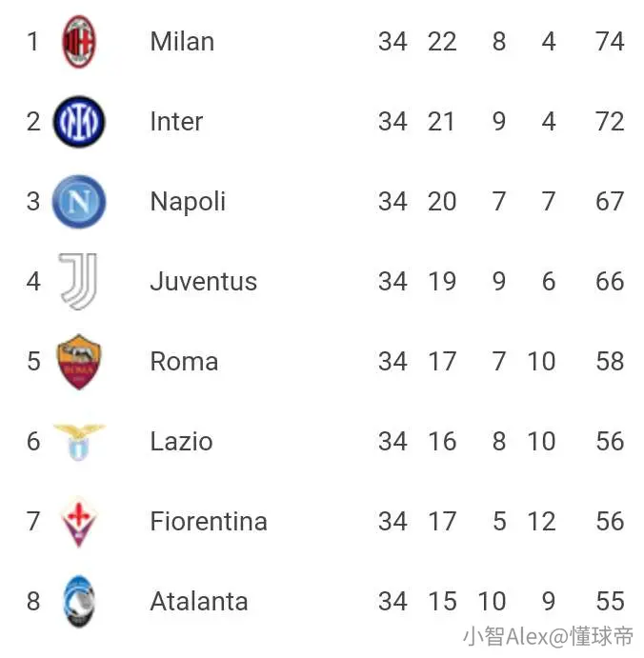Open the Roma team name

pos(184,361)
